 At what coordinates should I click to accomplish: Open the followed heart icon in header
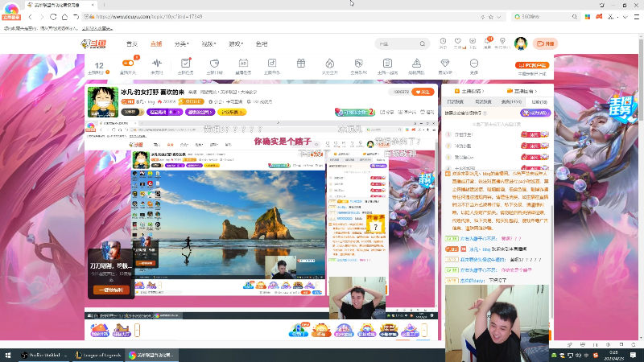pyautogui.click(x=457, y=43)
